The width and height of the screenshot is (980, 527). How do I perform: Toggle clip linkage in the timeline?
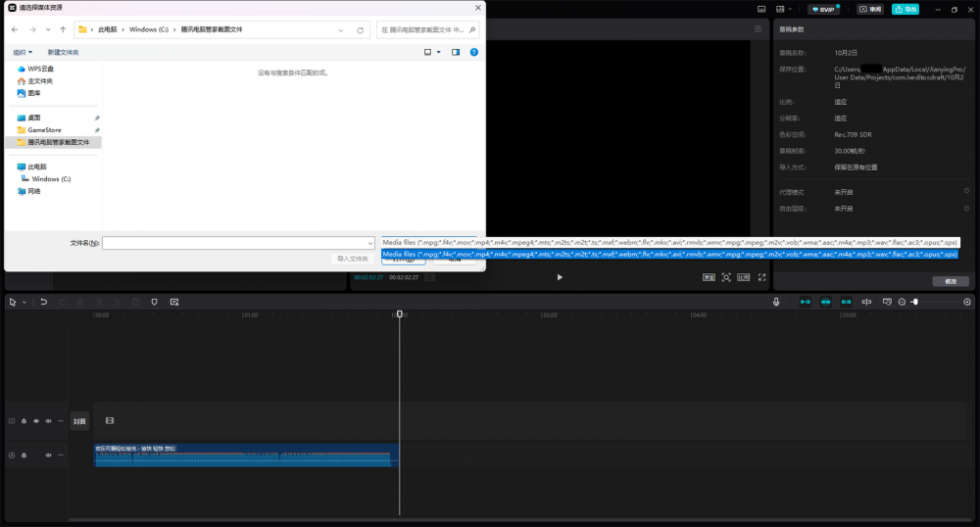846,303
